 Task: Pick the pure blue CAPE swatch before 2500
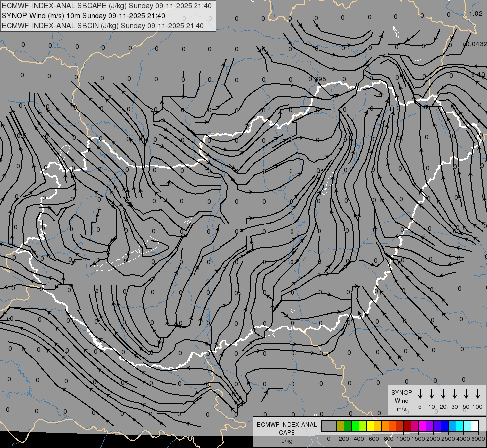click(445, 426)
